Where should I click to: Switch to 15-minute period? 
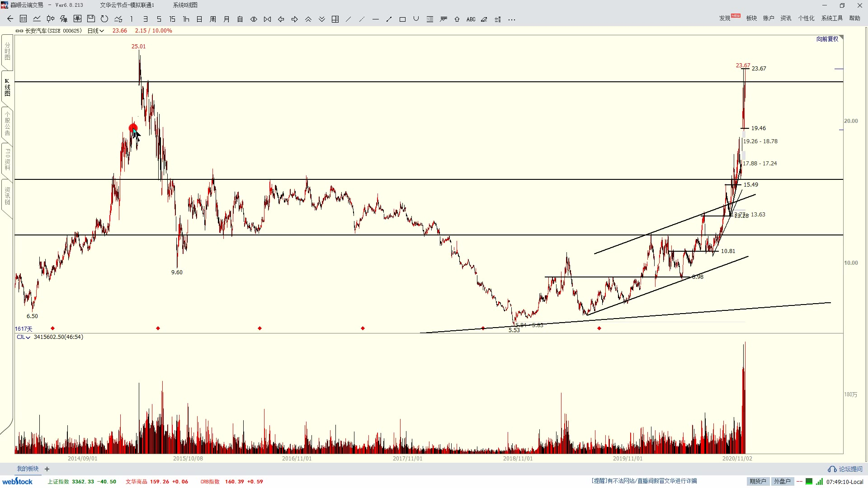[172, 19]
